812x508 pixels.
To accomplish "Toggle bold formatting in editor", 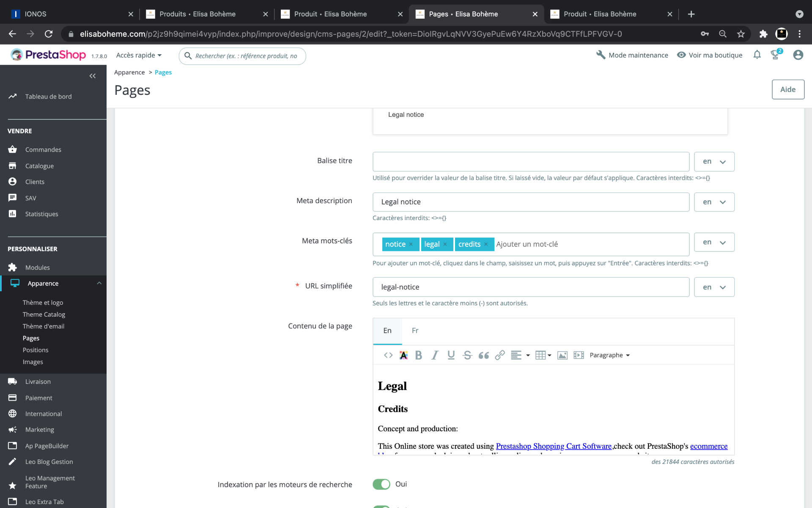I will (419, 355).
